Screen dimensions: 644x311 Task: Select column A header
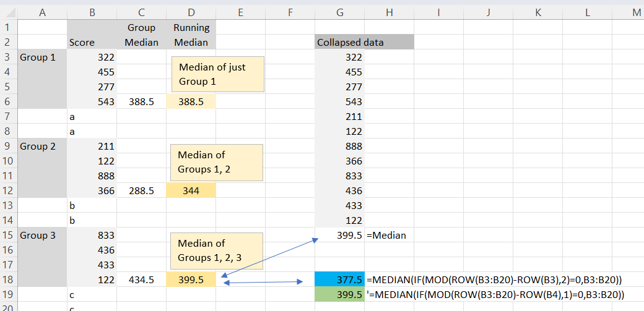point(42,13)
